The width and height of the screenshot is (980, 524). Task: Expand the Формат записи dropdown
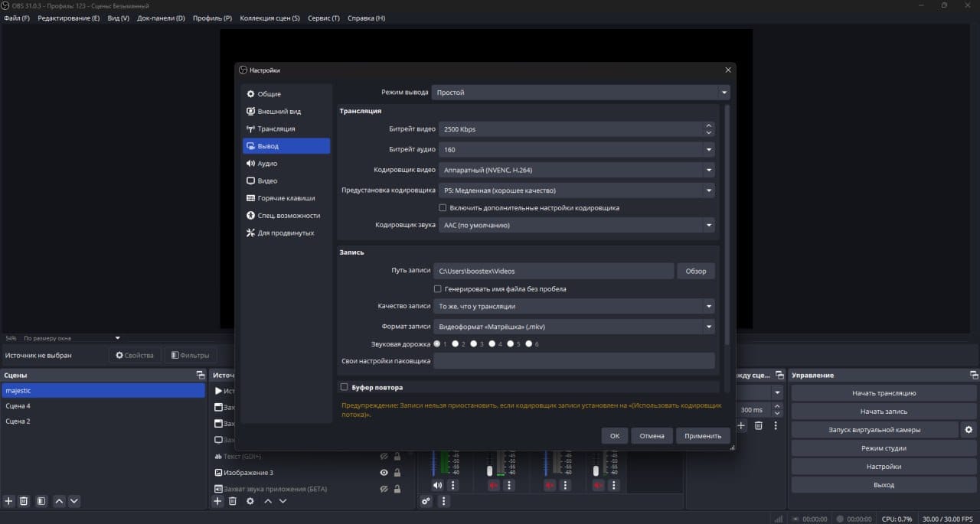click(574, 327)
